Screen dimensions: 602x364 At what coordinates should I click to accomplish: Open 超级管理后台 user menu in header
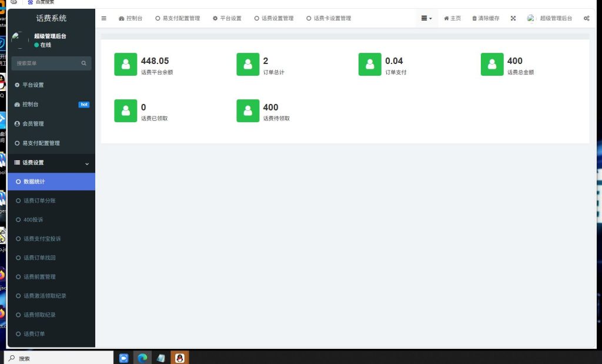550,18
